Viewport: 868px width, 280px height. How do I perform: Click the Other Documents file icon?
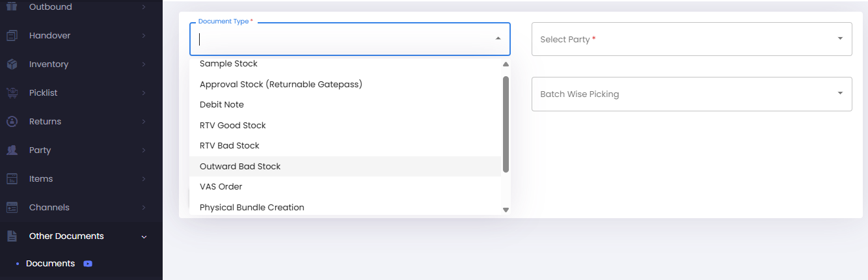click(12, 236)
